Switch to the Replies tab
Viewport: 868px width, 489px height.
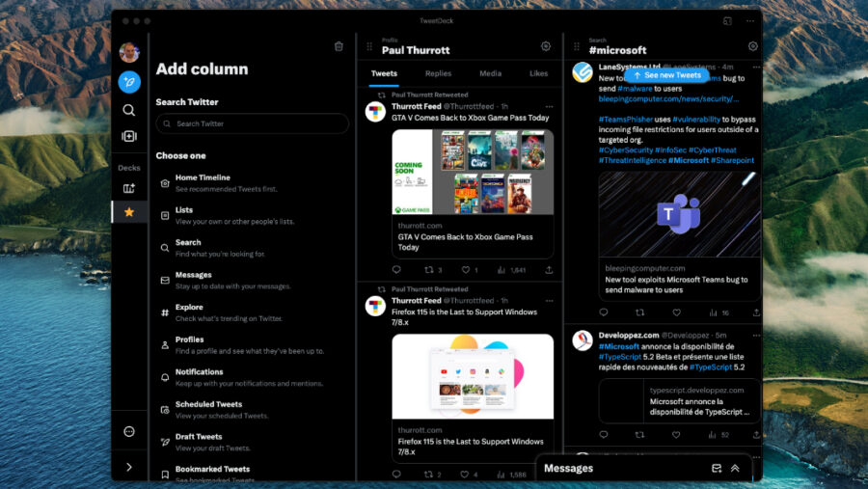pyautogui.click(x=439, y=73)
